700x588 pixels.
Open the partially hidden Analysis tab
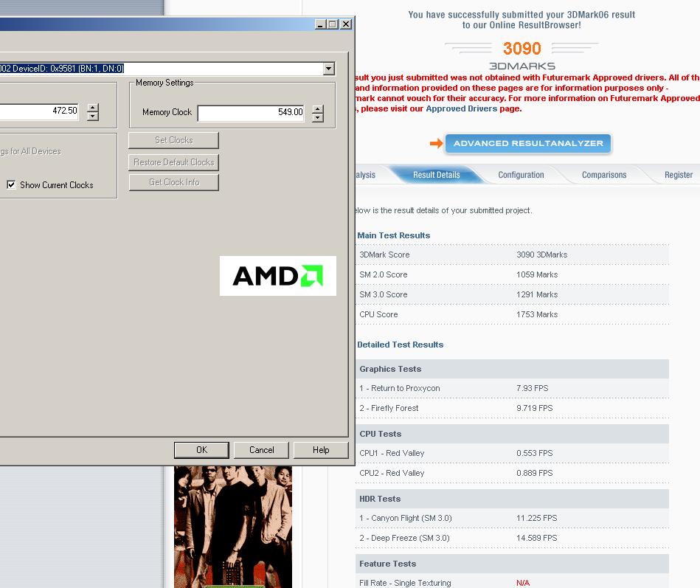(366, 175)
